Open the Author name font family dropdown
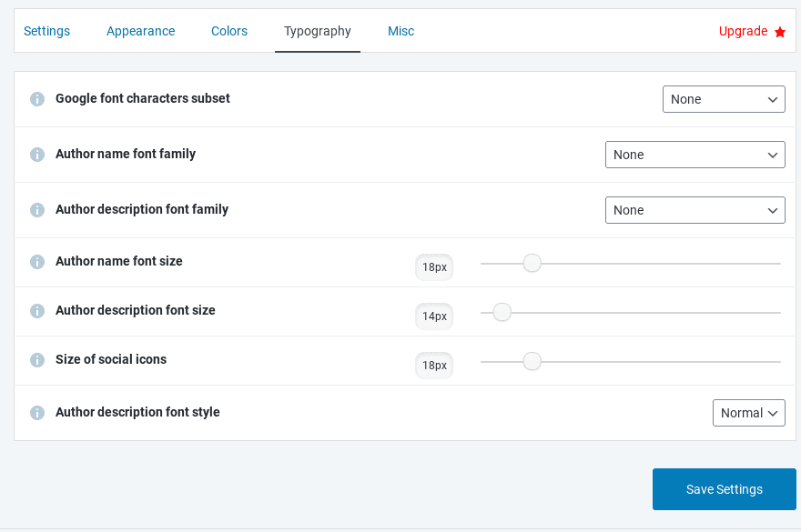 (695, 155)
